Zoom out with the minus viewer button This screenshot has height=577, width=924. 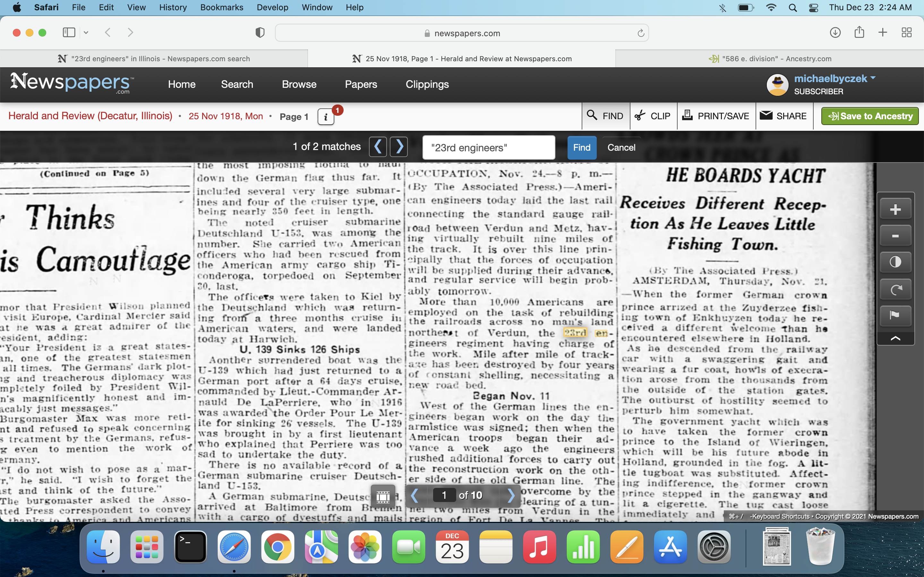pyautogui.click(x=895, y=236)
